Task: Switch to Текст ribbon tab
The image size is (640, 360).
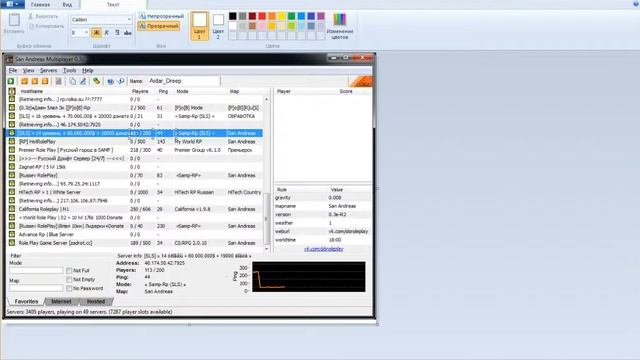Action: [x=113, y=4]
